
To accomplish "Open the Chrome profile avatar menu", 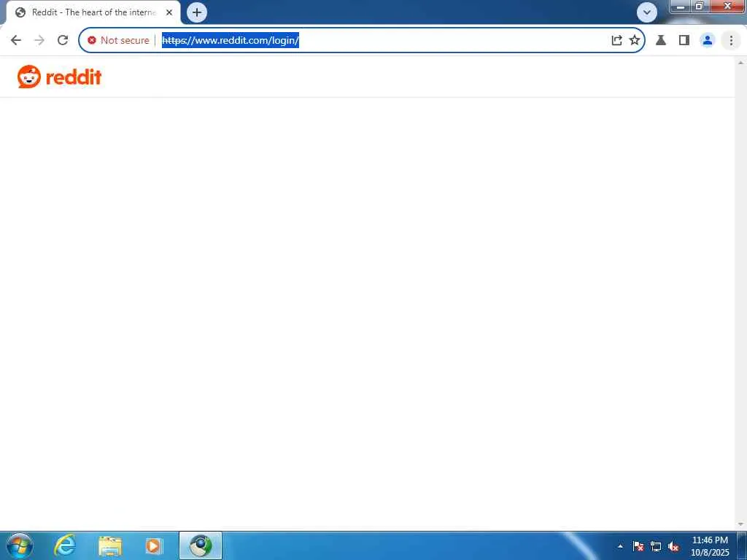I will pyautogui.click(x=708, y=41).
